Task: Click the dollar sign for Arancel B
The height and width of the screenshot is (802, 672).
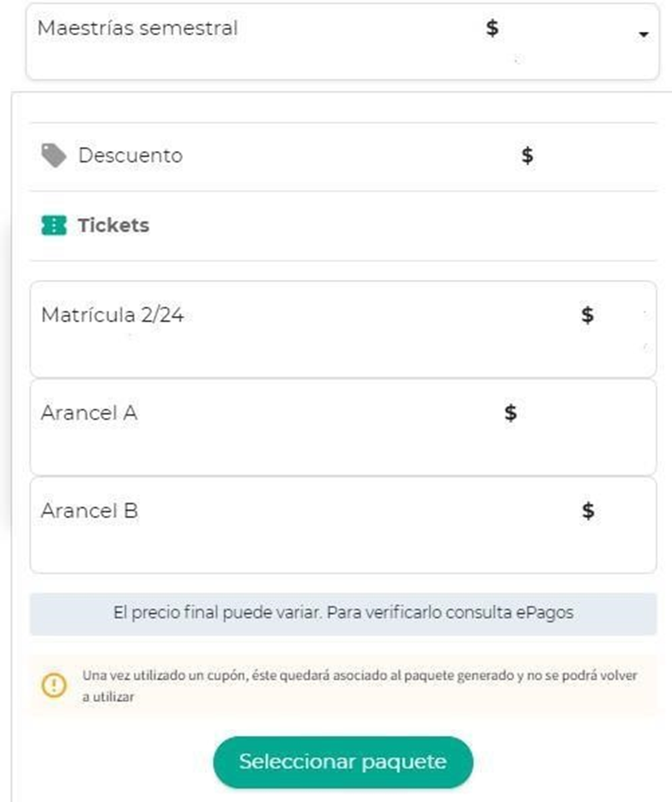Action: [x=588, y=511]
